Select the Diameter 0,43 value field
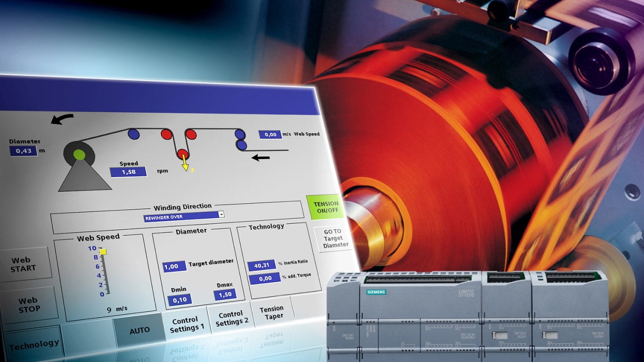 pos(23,151)
